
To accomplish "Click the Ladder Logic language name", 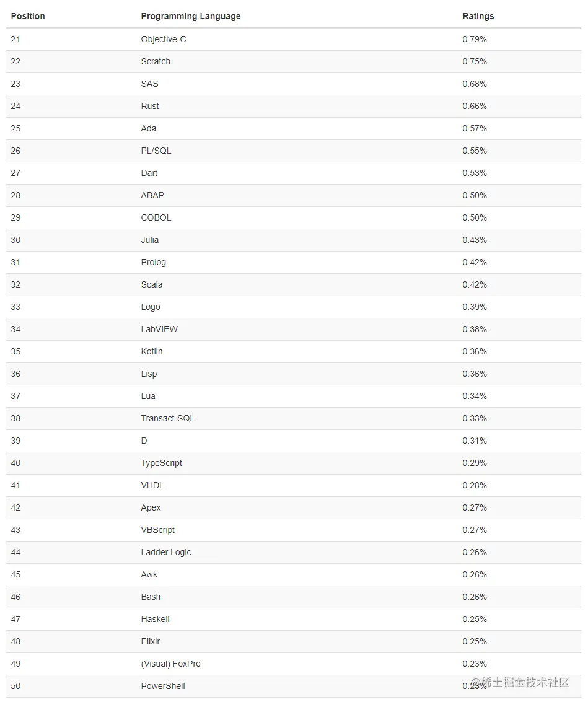I will tap(165, 552).
